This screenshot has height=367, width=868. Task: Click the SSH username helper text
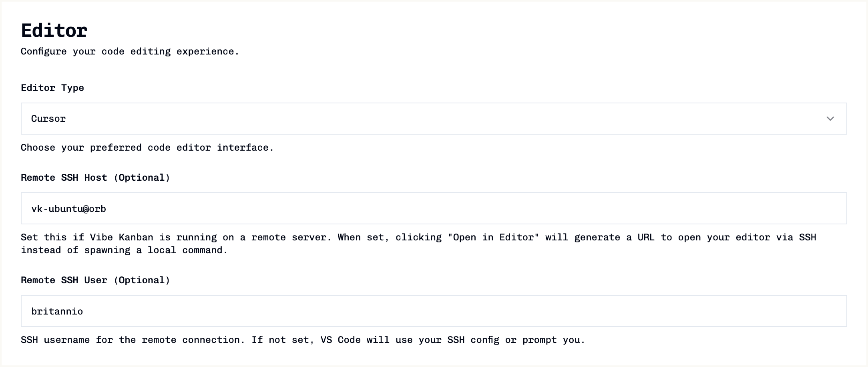(303, 339)
